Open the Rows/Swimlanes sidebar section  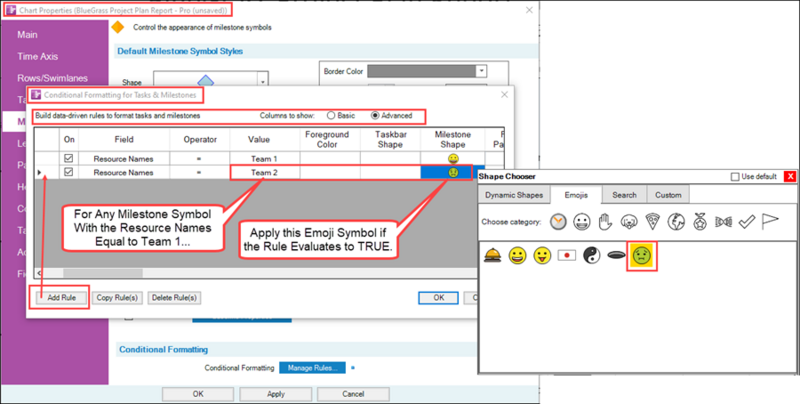click(55, 79)
